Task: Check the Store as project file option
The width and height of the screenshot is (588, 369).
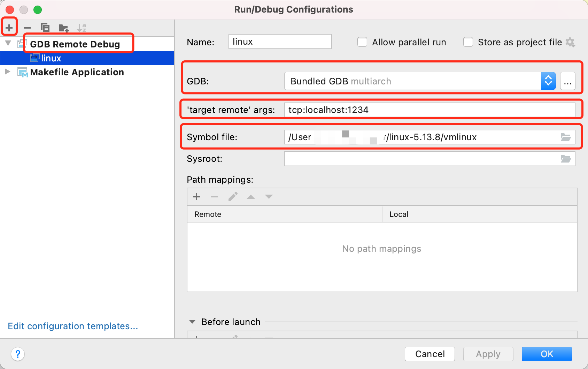Action: coord(468,42)
